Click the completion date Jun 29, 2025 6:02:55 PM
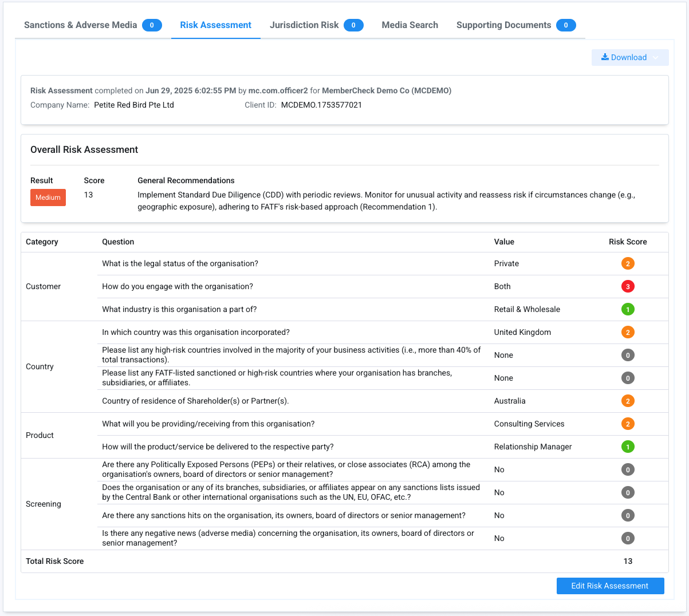This screenshot has height=616, width=689. click(x=191, y=90)
